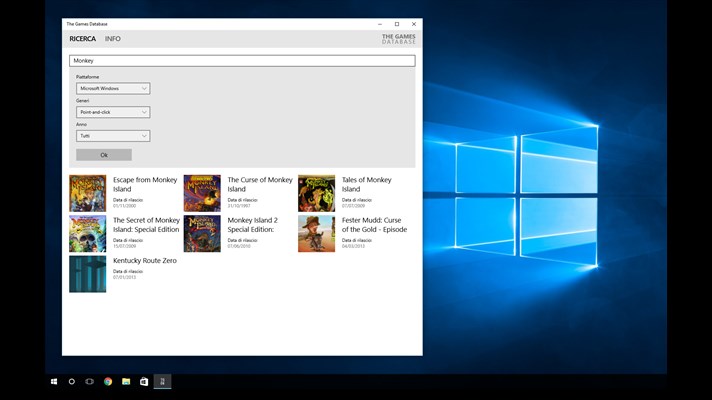Launch Google Chrome from the taskbar
Image resolution: width=712 pixels, height=400 pixels.
108,381
